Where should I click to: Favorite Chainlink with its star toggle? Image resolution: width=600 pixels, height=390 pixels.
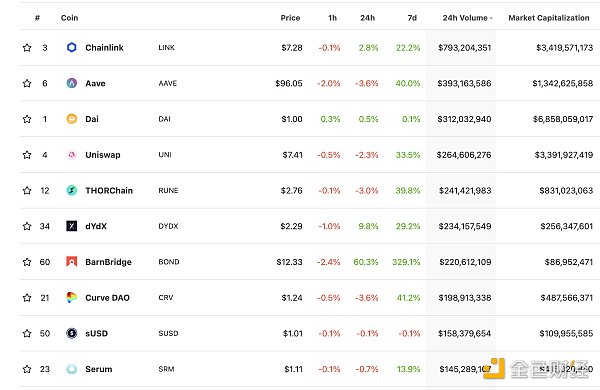pyautogui.click(x=27, y=47)
